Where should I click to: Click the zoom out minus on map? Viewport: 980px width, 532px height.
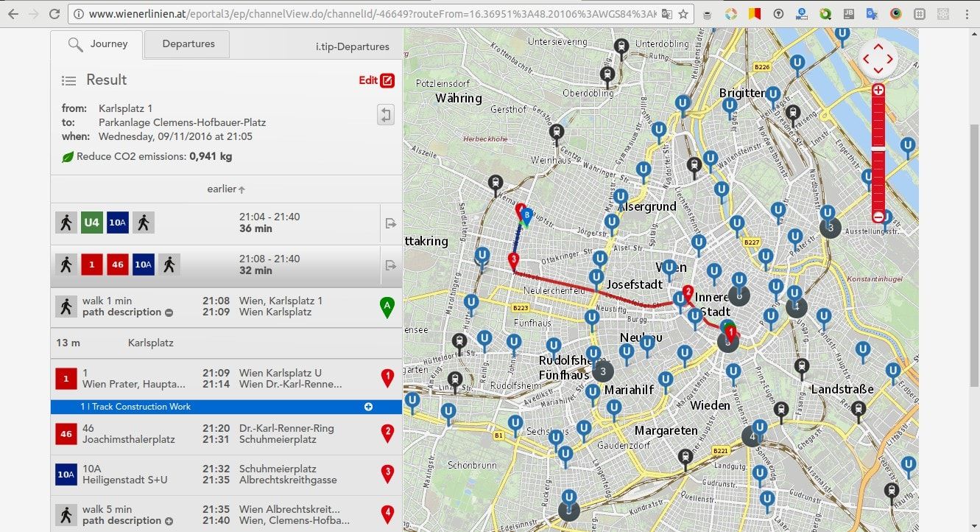click(x=878, y=216)
